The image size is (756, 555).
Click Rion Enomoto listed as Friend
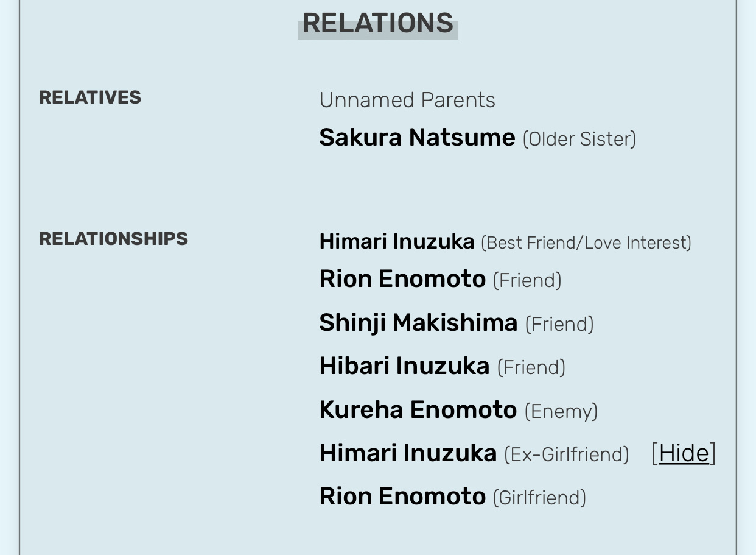pos(402,279)
